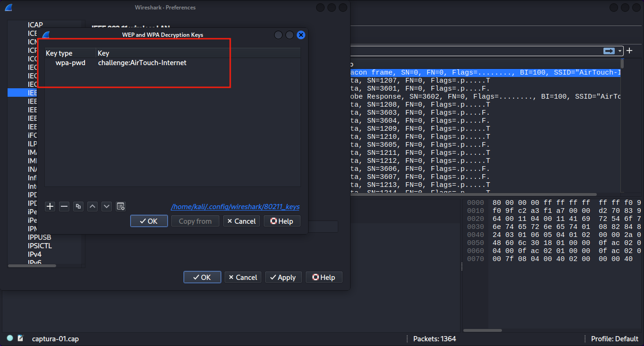Clear all decryption key entries
The image size is (644, 346).
click(121, 206)
